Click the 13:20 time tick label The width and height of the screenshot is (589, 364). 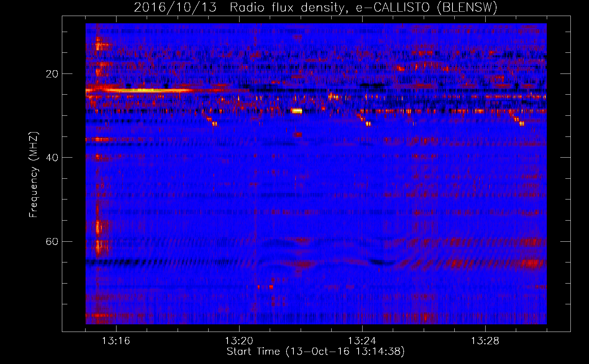point(239,341)
